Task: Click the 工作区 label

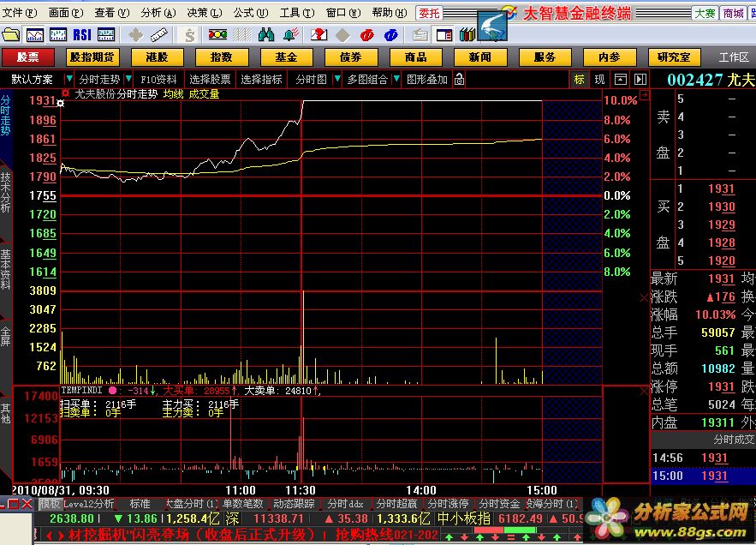Action: point(734,57)
